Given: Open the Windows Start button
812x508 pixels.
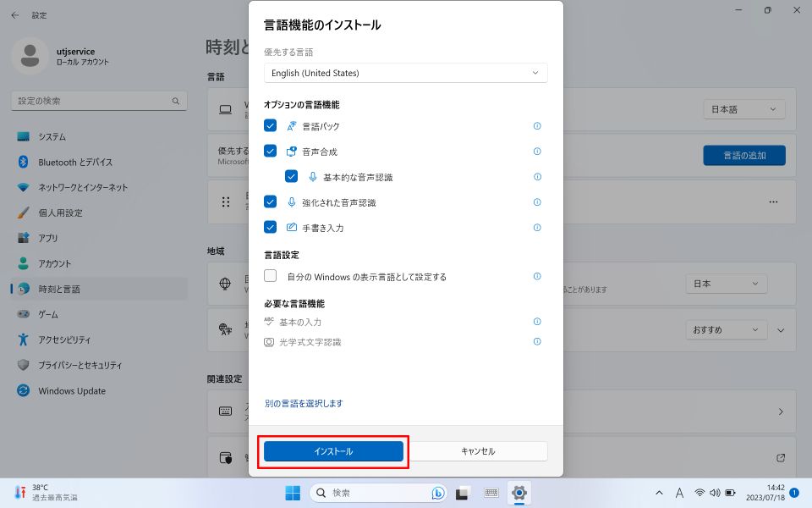Looking at the screenshot, I should tap(293, 493).
